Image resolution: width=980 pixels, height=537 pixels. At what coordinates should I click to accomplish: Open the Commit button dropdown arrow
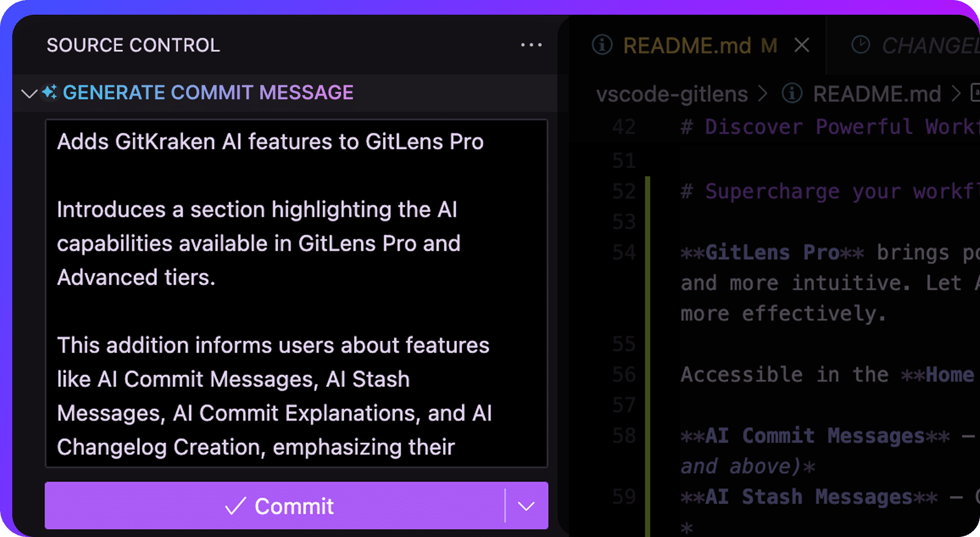[x=526, y=506]
